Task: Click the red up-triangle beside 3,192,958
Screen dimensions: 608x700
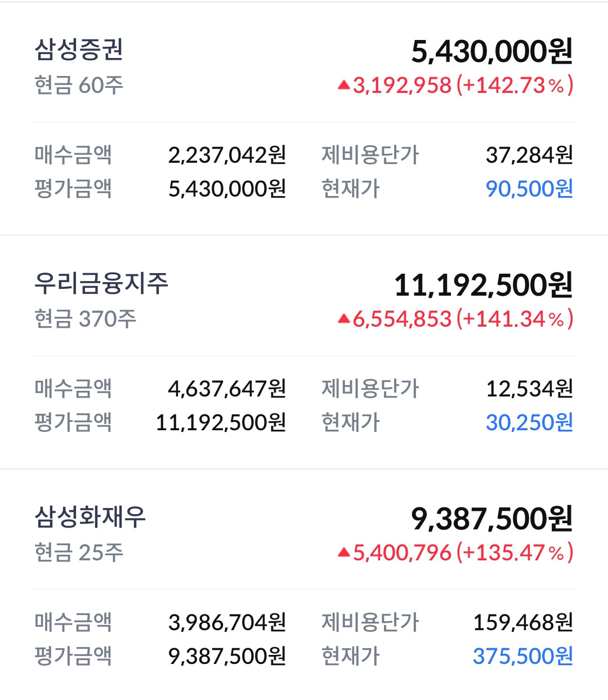Action: click(x=344, y=86)
